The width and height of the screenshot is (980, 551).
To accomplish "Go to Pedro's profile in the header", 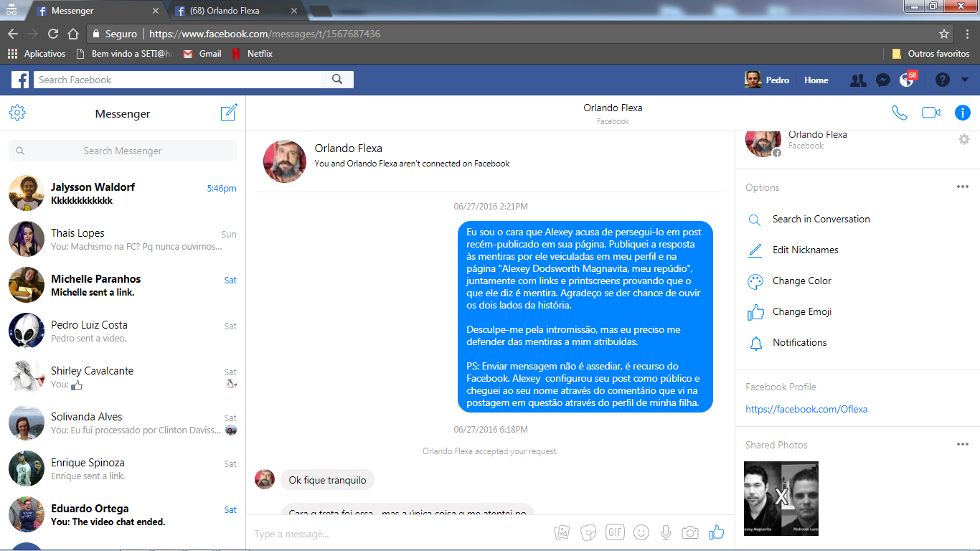I will click(767, 80).
